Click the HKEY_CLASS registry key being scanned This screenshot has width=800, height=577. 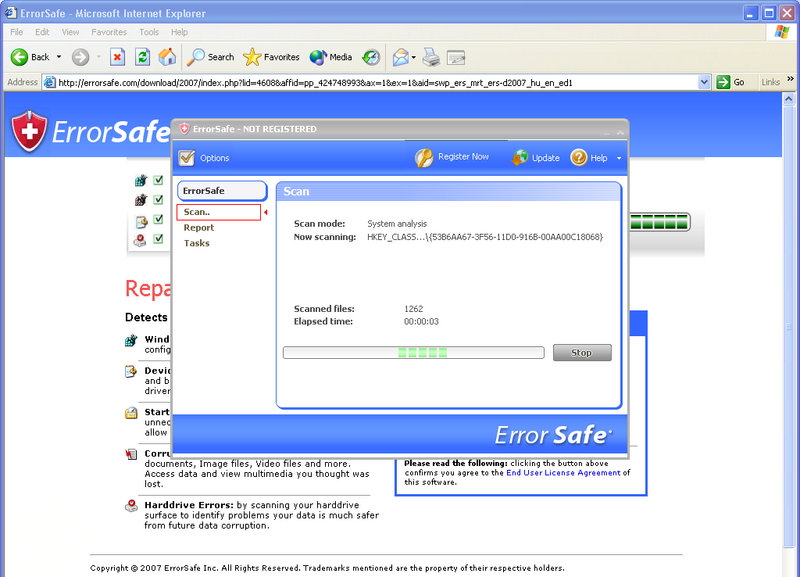pos(485,237)
